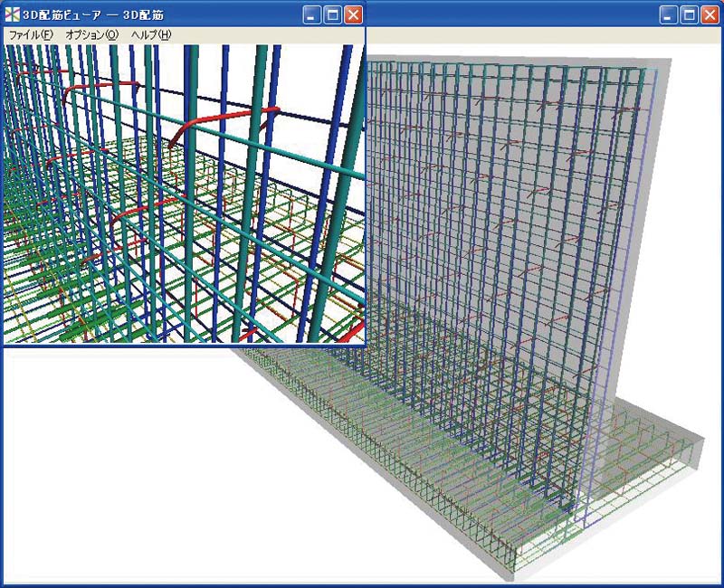Click the 3D配筋ビューア app icon in title bar
Viewport: 724px width, 588px height.
[12, 14]
